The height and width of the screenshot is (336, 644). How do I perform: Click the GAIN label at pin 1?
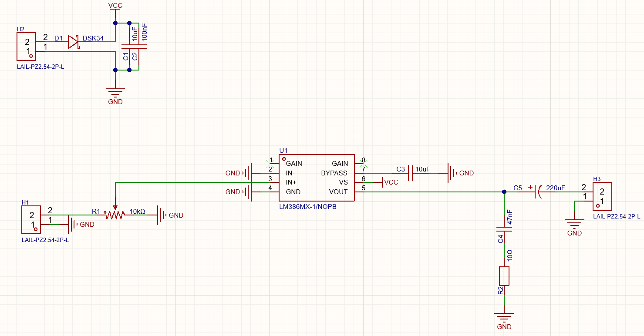click(294, 164)
